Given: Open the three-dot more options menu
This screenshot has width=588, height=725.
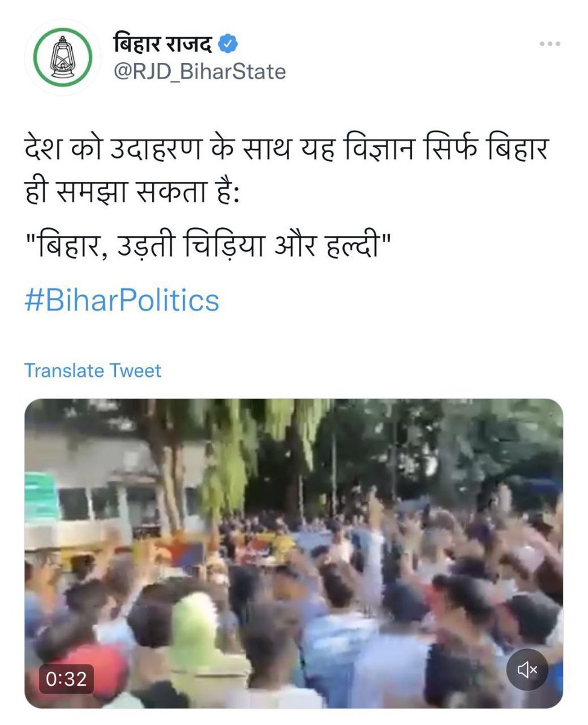Looking at the screenshot, I should 550,45.
